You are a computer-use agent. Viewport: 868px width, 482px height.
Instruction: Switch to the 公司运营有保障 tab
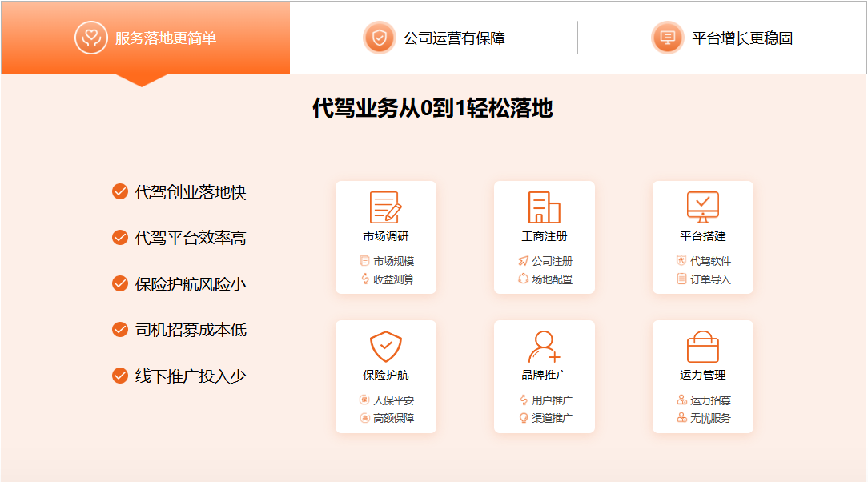pyautogui.click(x=453, y=38)
